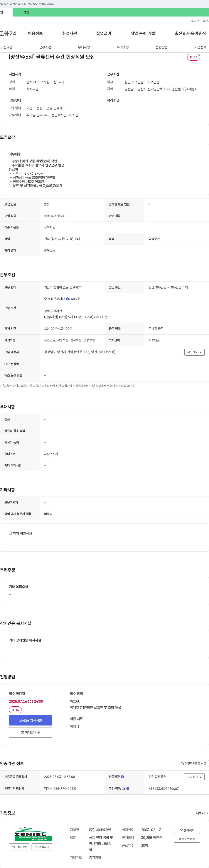The height and width of the screenshot is (868, 209).
Task: View 채용정보 이력 of the company
Action: 187,839
